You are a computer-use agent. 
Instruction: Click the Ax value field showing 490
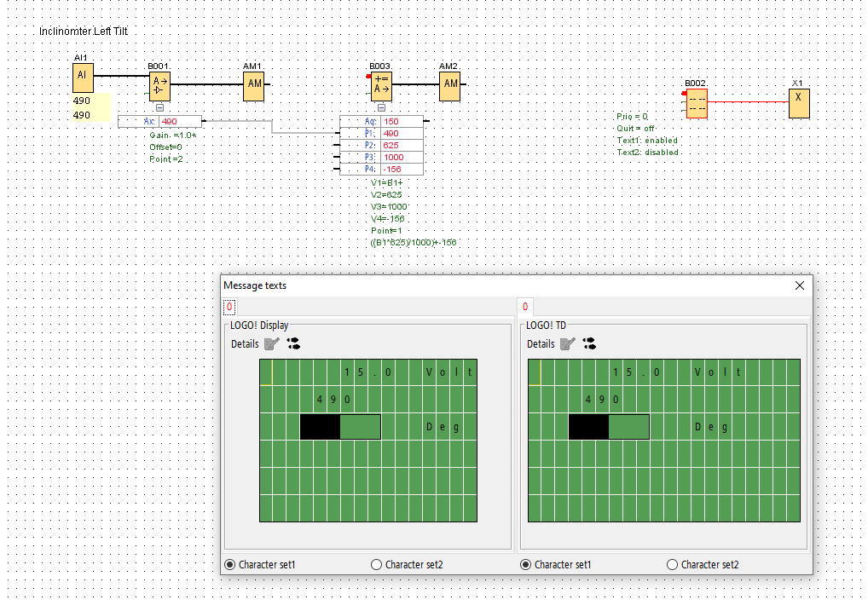[179, 122]
